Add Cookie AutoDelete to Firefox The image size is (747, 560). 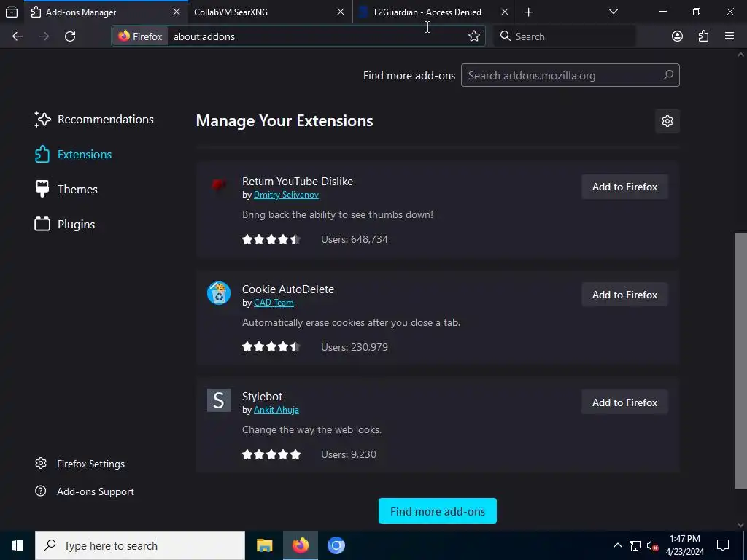[624, 295]
